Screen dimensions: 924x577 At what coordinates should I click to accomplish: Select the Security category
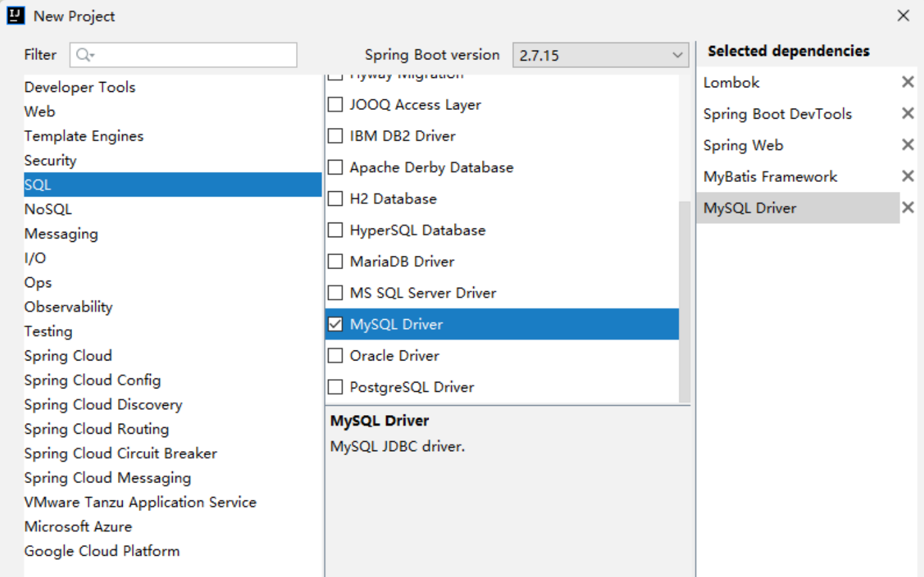tap(173, 161)
